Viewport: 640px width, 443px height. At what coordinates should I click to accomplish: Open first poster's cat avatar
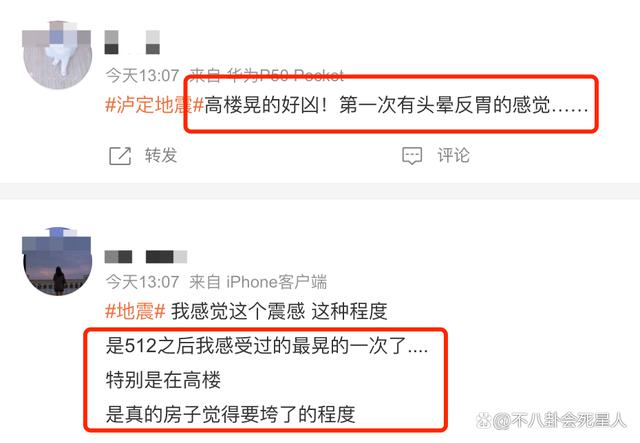(57, 54)
